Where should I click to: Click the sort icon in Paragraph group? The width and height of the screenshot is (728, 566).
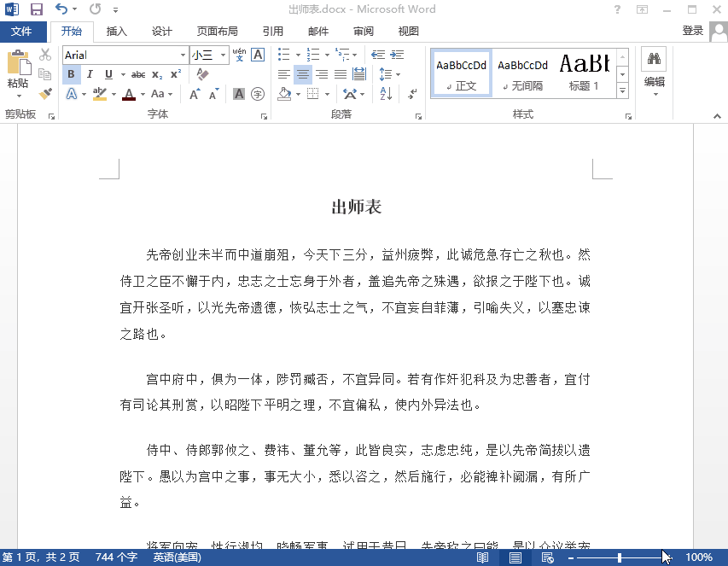pos(385,93)
